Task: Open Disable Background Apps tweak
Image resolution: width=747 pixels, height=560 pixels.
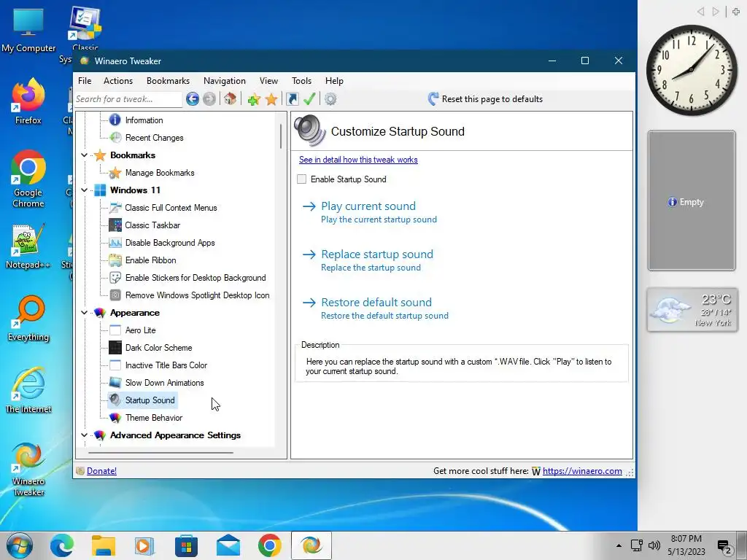Action: click(169, 243)
